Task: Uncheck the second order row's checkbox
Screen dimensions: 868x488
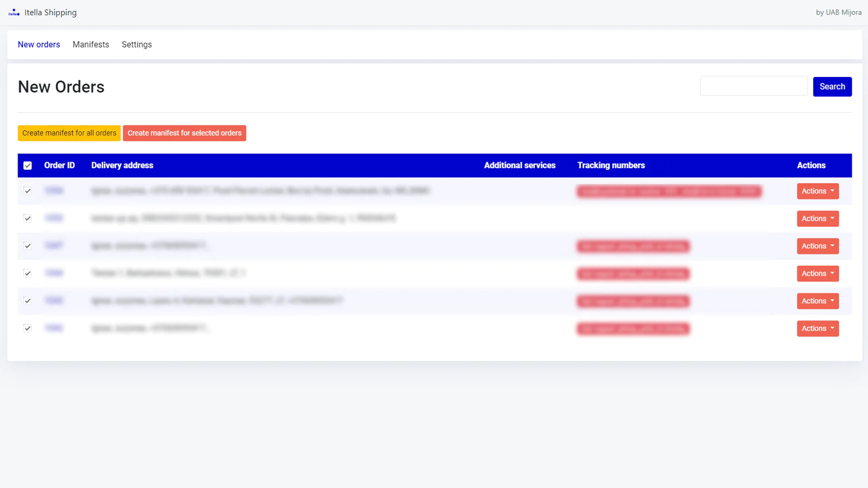Action: click(x=28, y=219)
